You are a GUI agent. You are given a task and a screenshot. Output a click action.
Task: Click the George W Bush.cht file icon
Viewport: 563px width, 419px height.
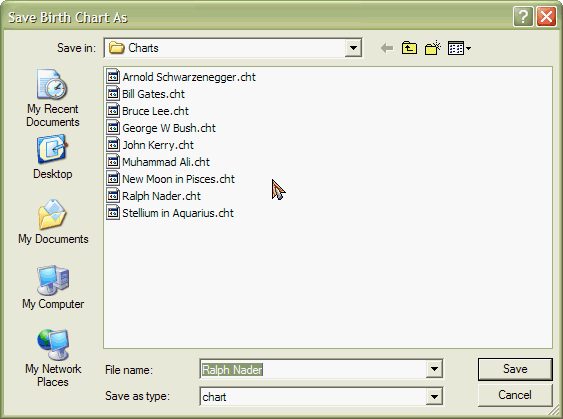[x=113, y=128]
